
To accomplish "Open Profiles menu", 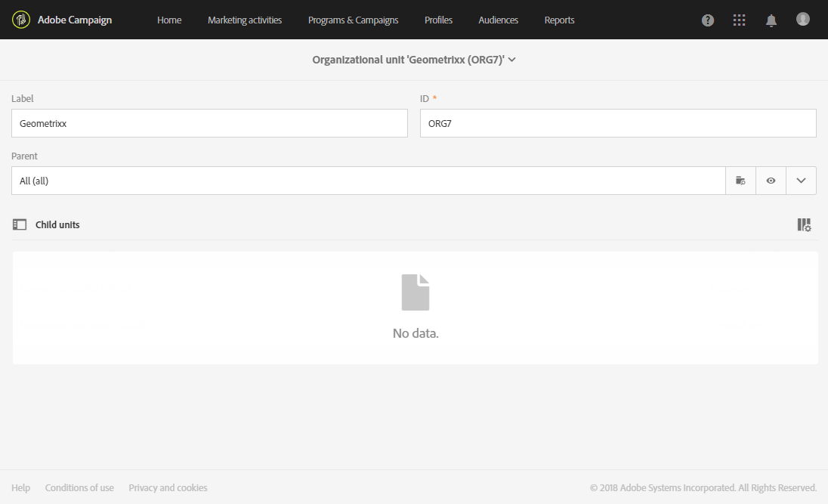I will click(438, 20).
